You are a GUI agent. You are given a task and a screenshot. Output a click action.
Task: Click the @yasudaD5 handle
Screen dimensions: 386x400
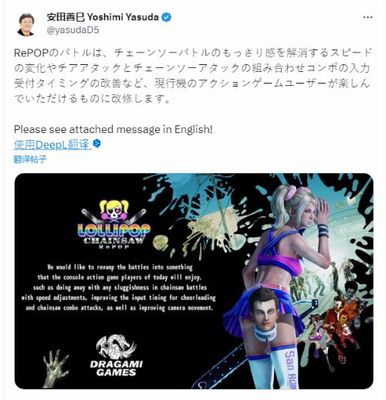(73, 30)
